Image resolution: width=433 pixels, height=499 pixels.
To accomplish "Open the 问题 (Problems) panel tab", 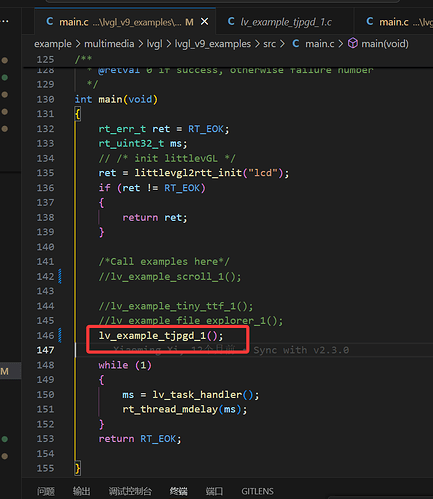I will (x=46, y=491).
